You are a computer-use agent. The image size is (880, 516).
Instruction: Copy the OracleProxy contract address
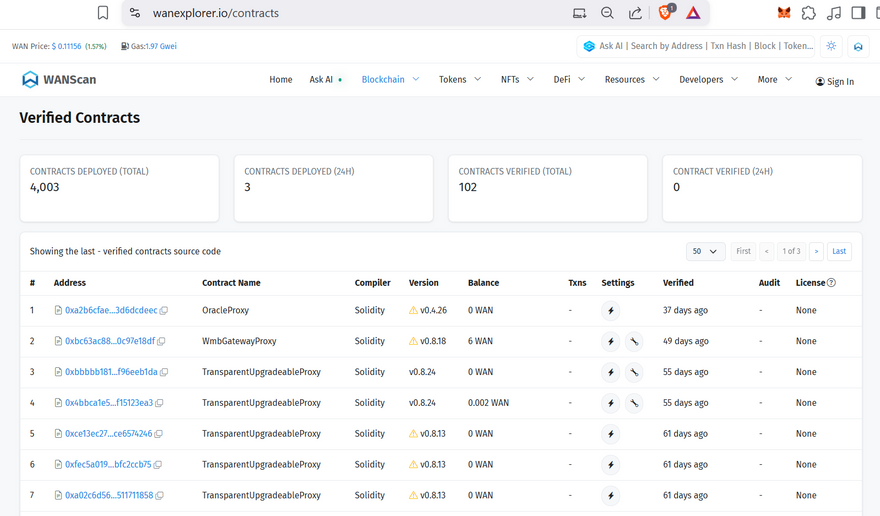click(164, 311)
